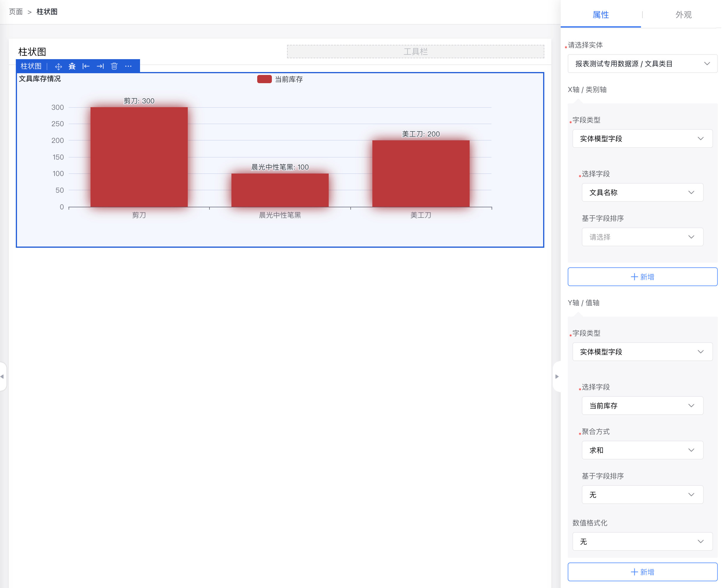The height and width of the screenshot is (588, 723).
Task: Click the 页面 breadcrumb link
Action: pyautogui.click(x=16, y=12)
